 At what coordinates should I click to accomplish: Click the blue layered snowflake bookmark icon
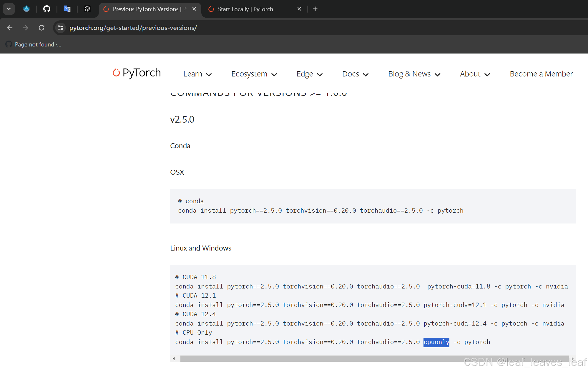click(26, 9)
